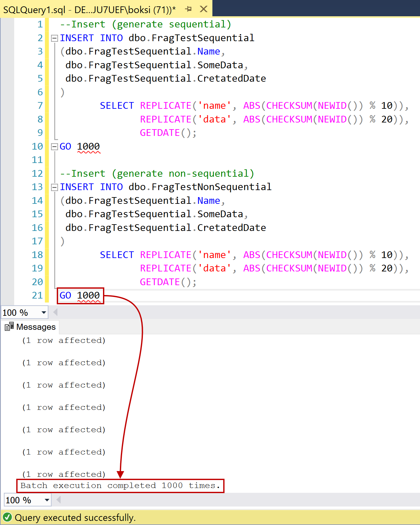The width and height of the screenshot is (420, 525).
Task: Pin the SQLQuery1.sql tab
Action: 188,9
